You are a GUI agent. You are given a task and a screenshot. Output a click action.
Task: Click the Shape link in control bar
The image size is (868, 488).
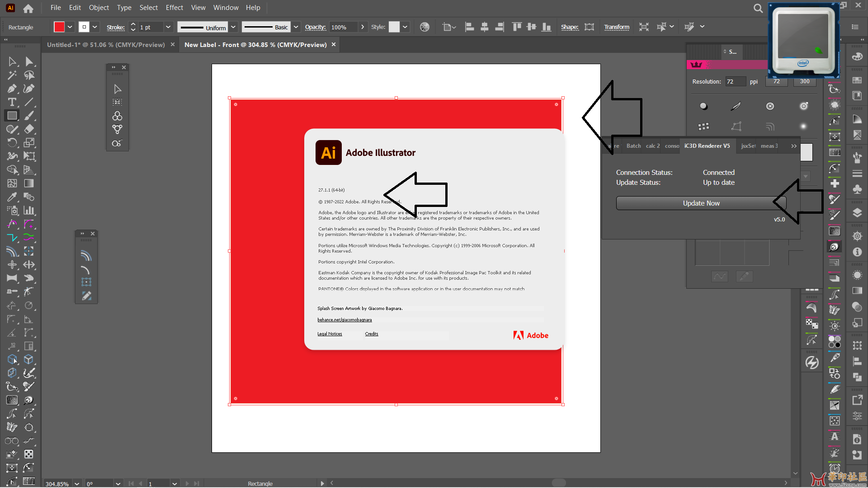pos(570,27)
